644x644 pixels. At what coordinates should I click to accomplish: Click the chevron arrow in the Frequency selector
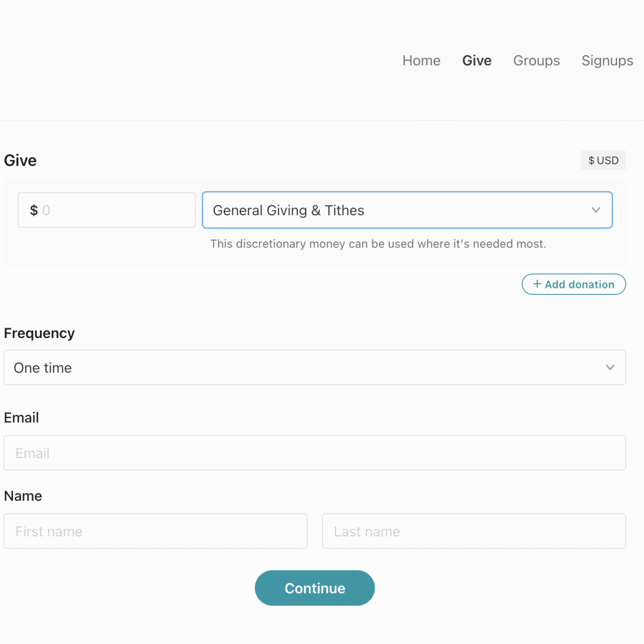click(x=610, y=368)
